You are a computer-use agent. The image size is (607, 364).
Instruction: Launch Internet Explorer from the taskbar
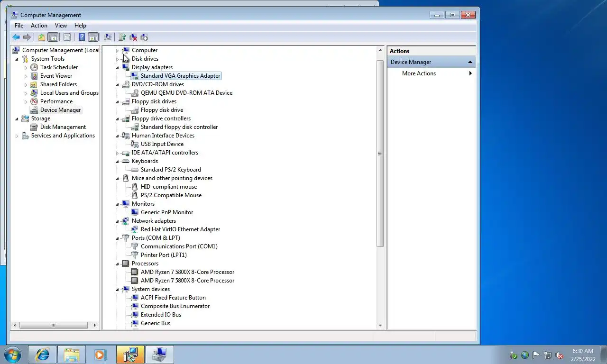pyautogui.click(x=42, y=355)
